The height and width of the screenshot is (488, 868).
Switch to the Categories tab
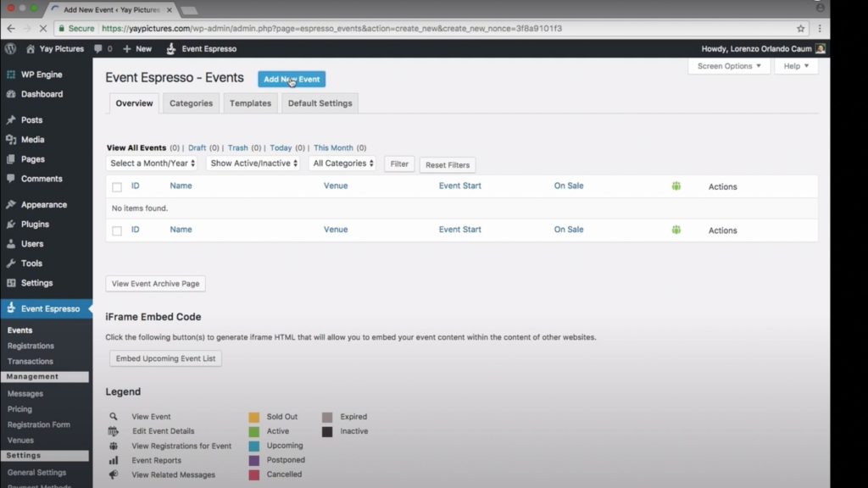191,103
